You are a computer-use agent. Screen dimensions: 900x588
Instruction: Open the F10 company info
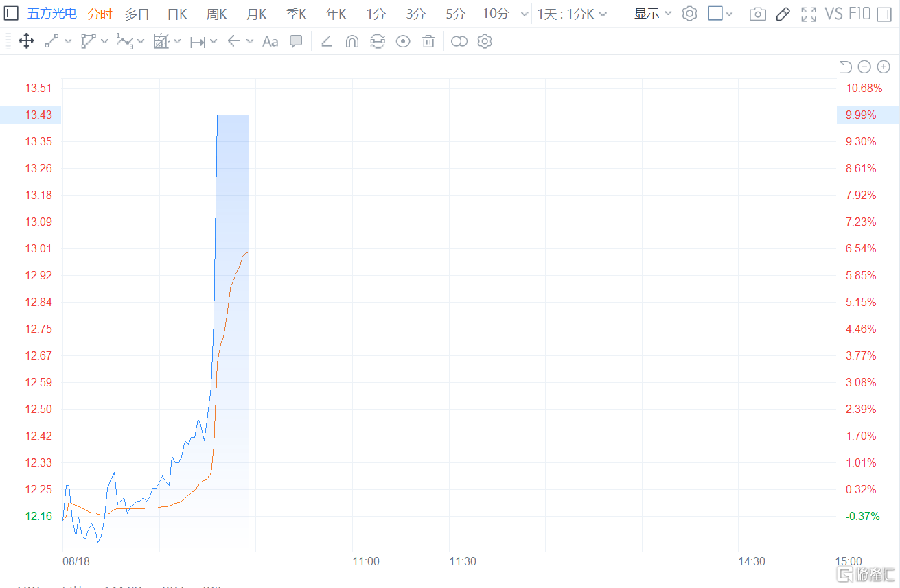coord(860,14)
